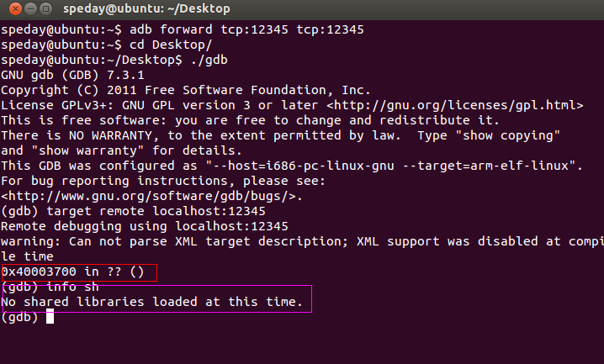604x364 pixels.
Task: Click the blinking cursor at the gdb prompt
Action: [x=50, y=317]
